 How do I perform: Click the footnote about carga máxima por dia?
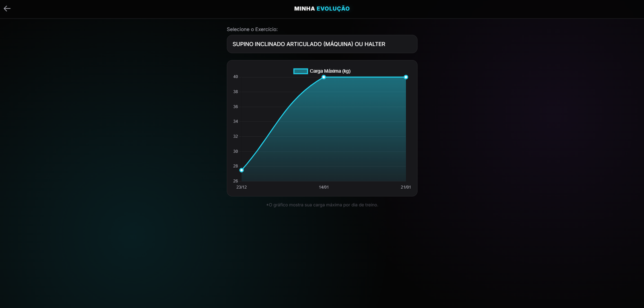[322, 205]
